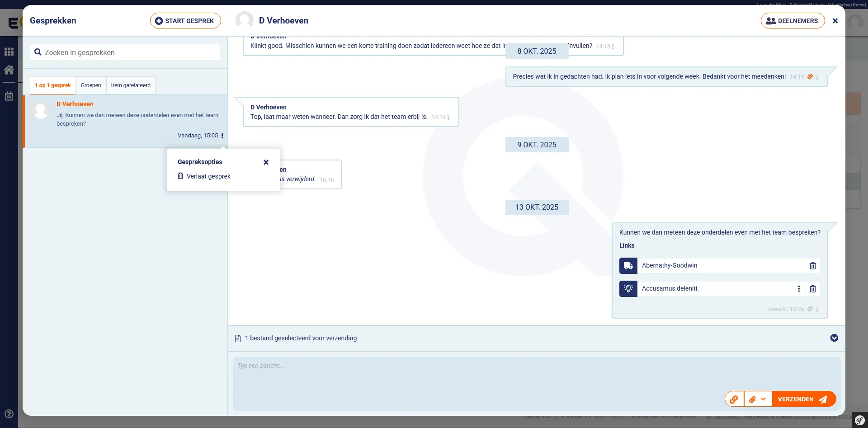Expand the selected file section chevron

tap(834, 338)
